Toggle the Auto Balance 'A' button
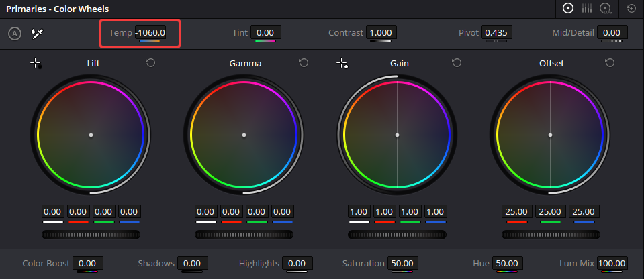Viewport: 644px width, 279px height. (x=15, y=34)
